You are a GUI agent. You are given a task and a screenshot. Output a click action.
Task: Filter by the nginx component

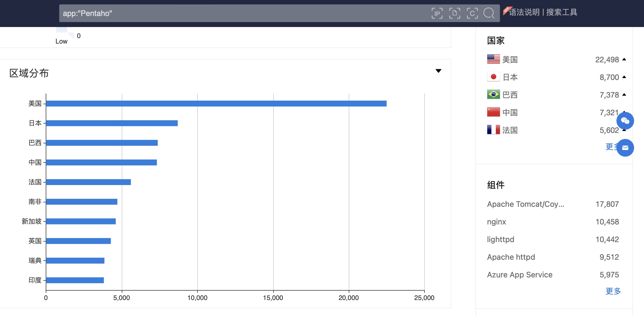[496, 222]
